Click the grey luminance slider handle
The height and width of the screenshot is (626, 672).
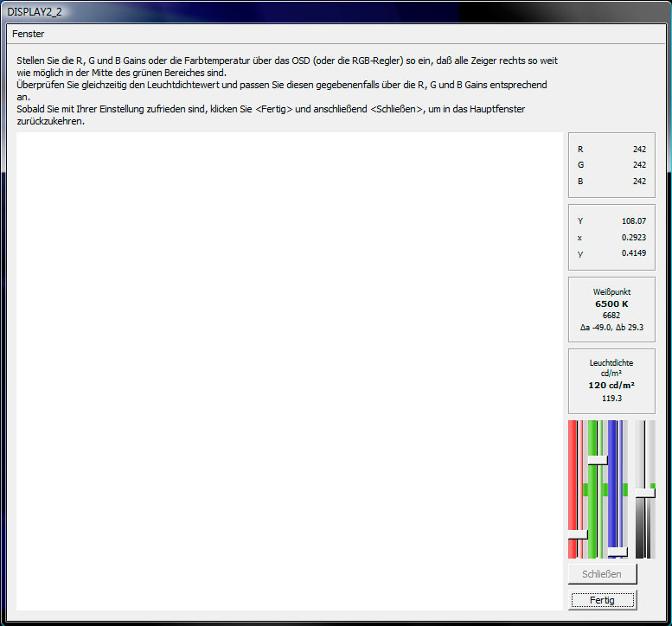click(x=644, y=492)
